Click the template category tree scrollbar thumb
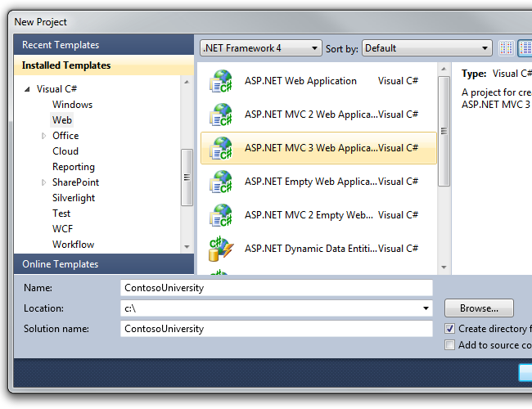The width and height of the screenshot is (532, 409). click(x=187, y=178)
